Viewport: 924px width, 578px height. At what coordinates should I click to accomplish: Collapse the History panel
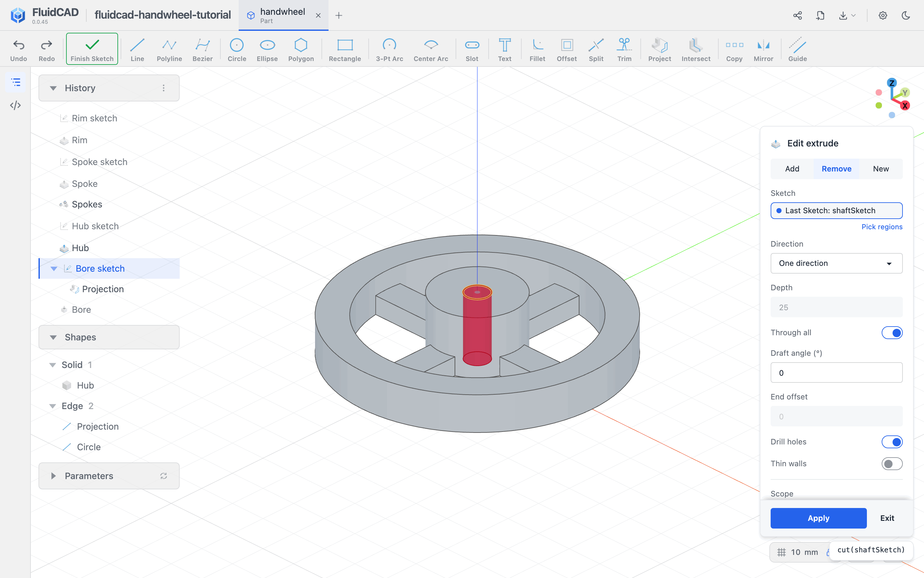tap(53, 88)
